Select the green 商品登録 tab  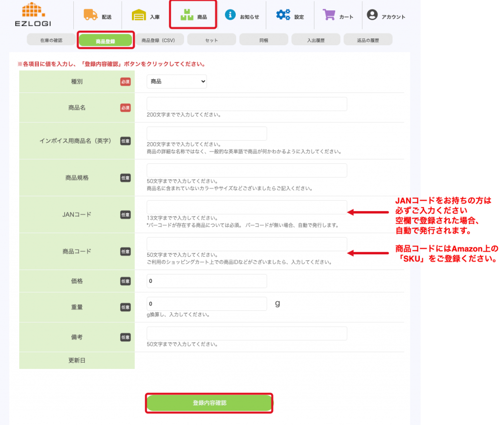coord(105,41)
